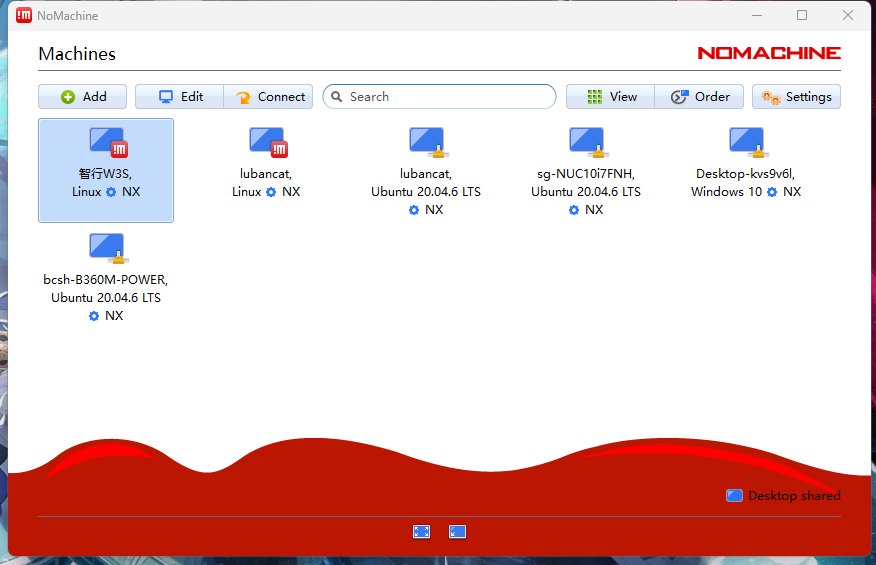Click the Desktop shared status indicator

pyautogui.click(x=783, y=496)
